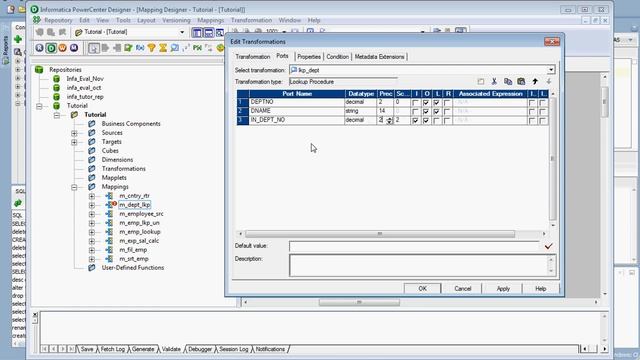Toggle Return checkbox for DEPTNO port
Screen dimensions: 640x360
[x=447, y=102]
